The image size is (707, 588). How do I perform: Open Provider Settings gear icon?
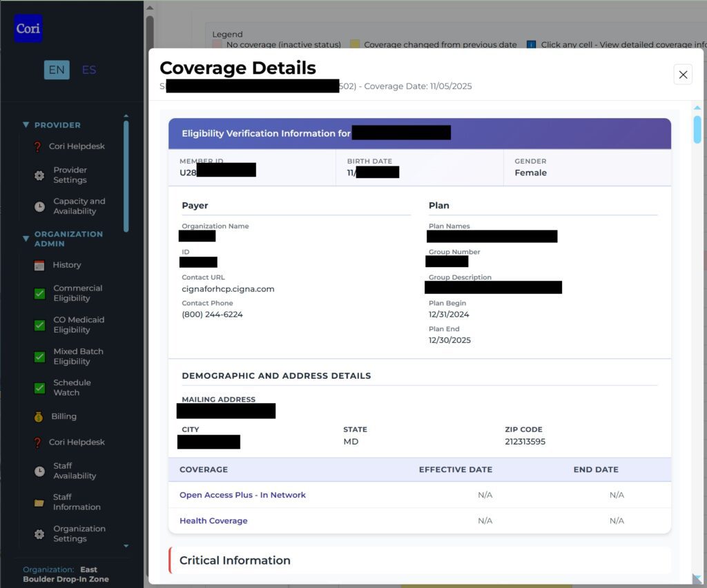[x=39, y=175]
